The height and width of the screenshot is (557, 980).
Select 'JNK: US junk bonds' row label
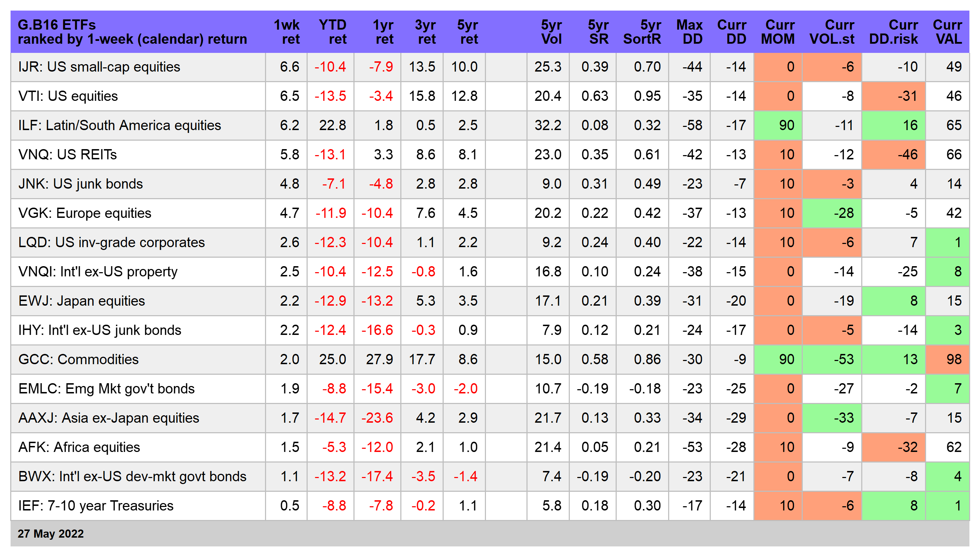coord(80,184)
